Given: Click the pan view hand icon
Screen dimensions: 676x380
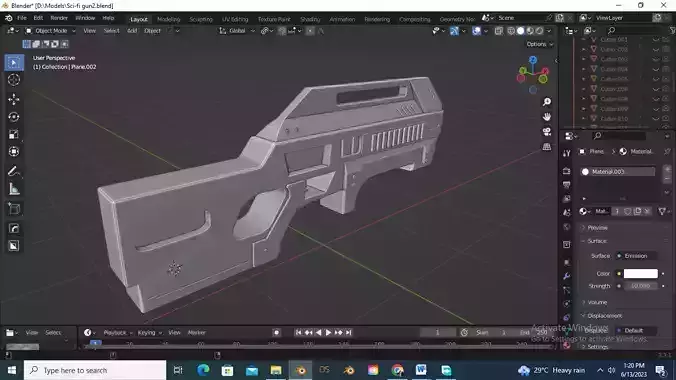Looking at the screenshot, I should [x=547, y=117].
